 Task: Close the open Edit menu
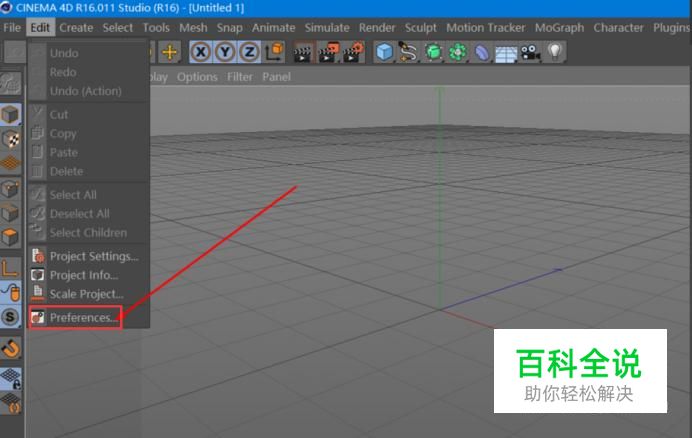[40, 27]
